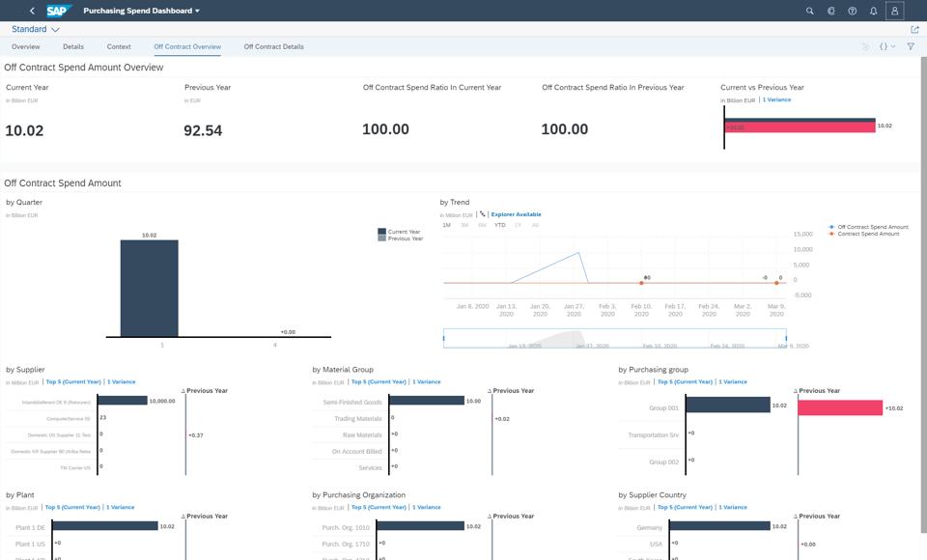Viewport: 927px width, 560px height.
Task: Switch to the Overview tab
Action: [25, 46]
